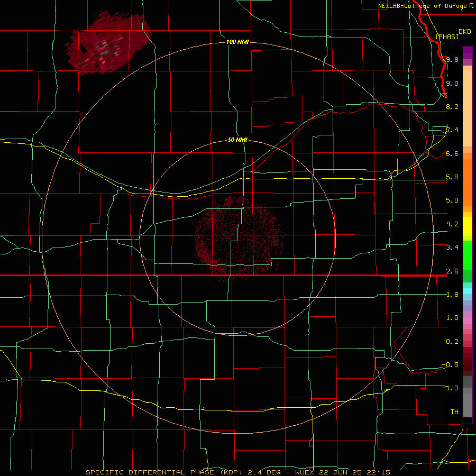Click the 4.2 scale value
The image size is (476, 476).
tap(452, 224)
